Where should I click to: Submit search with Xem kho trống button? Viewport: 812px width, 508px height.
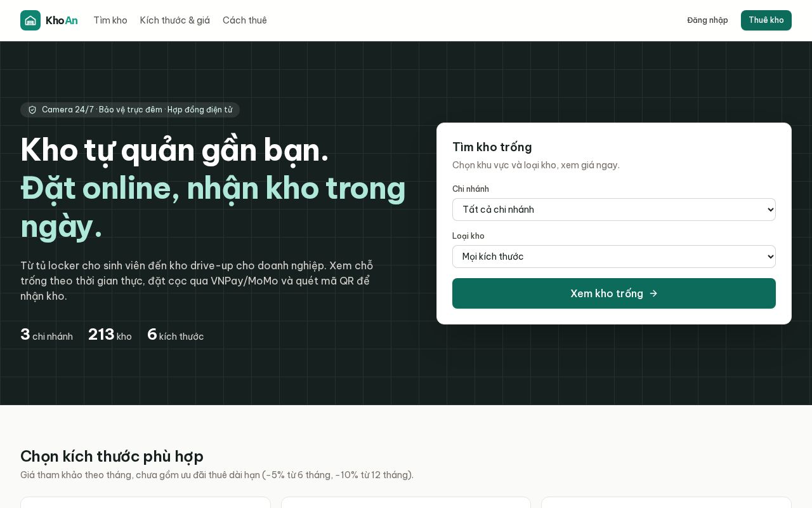point(613,293)
